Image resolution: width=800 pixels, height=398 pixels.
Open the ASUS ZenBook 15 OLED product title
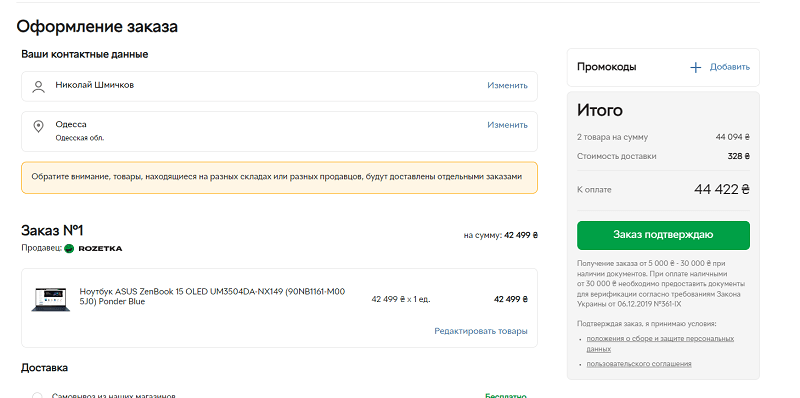(212, 296)
